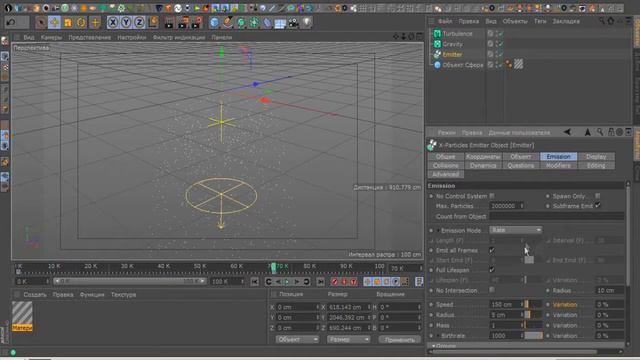Click the Render View clapper icon

169,22
